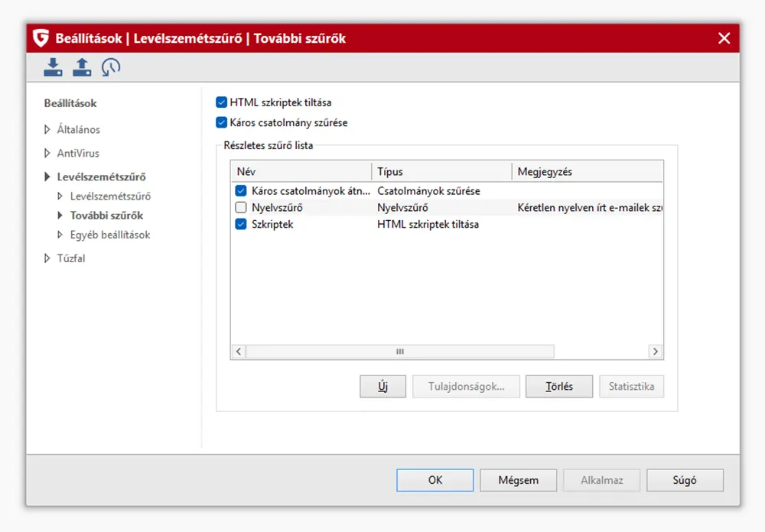Open the Egyébb beállítások page
The width and height of the screenshot is (765, 532).
110,235
